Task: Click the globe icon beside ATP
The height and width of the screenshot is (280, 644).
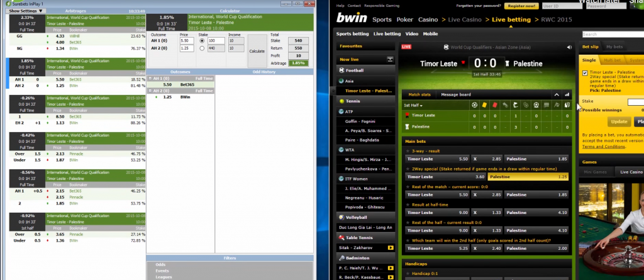Action: [341, 111]
